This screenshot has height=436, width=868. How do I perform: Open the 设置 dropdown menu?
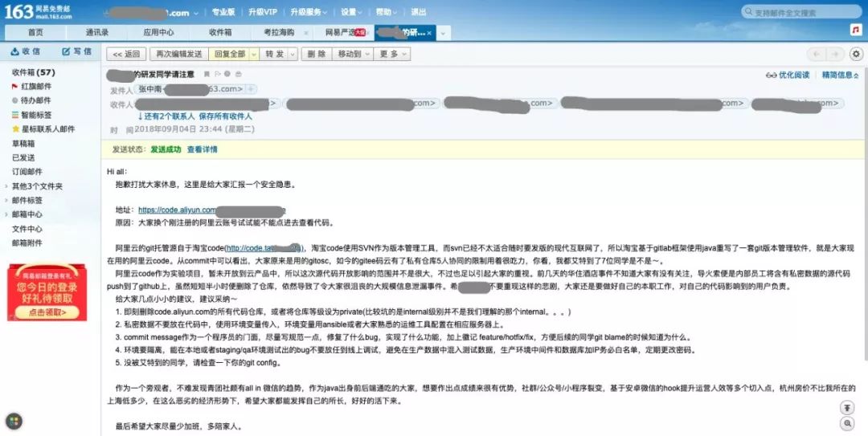coord(351,12)
